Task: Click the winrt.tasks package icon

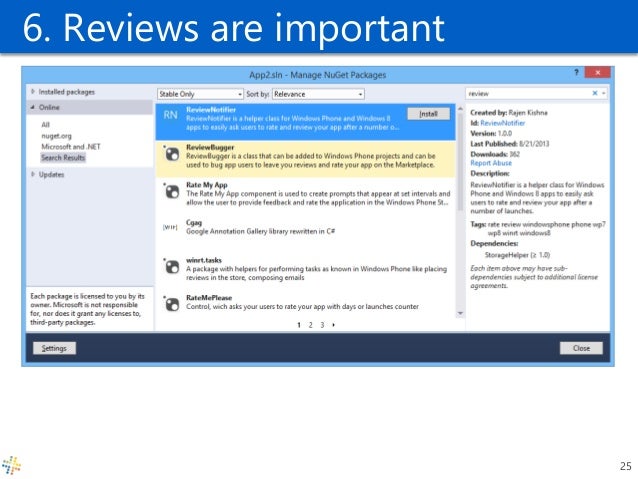Action: tap(171, 267)
